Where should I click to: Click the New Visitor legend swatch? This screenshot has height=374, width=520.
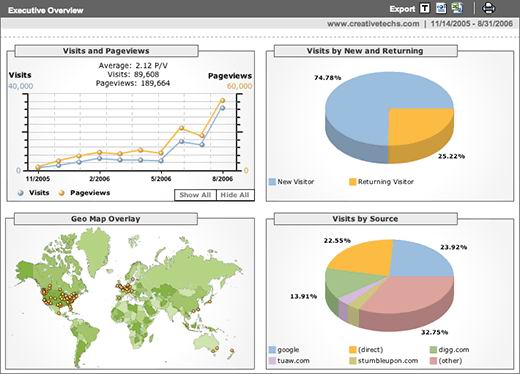pyautogui.click(x=272, y=182)
